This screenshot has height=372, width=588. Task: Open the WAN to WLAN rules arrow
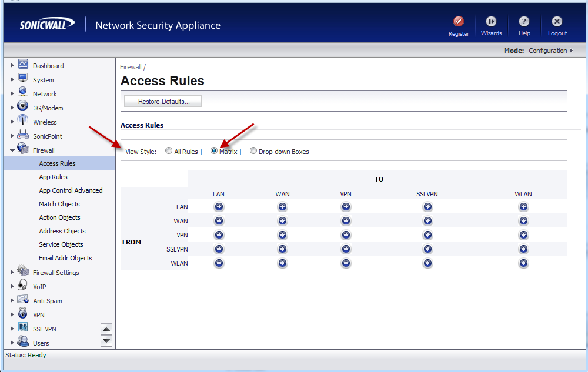pyautogui.click(x=523, y=220)
